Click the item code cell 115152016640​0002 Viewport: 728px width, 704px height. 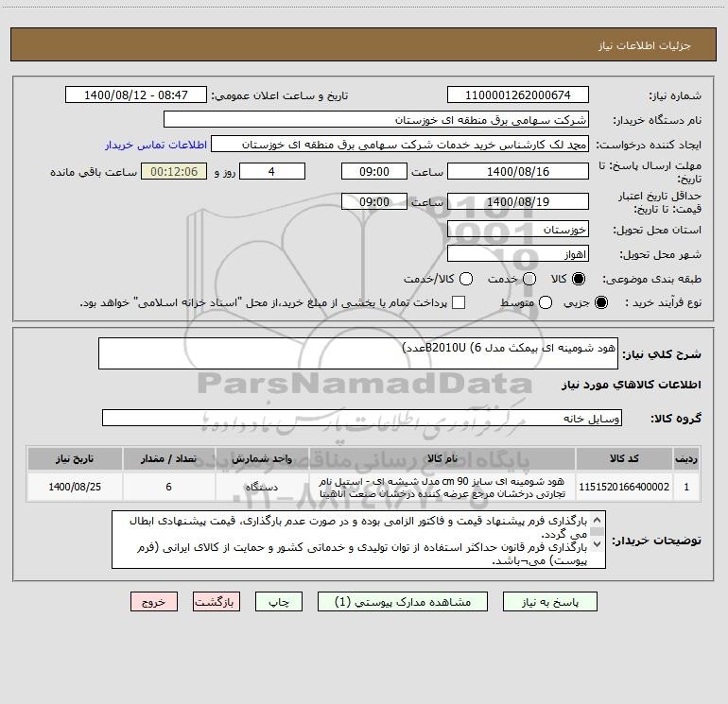click(x=624, y=487)
